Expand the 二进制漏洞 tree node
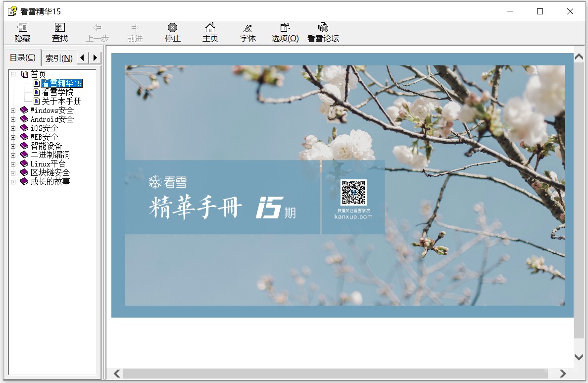This screenshot has width=588, height=383. (13, 155)
